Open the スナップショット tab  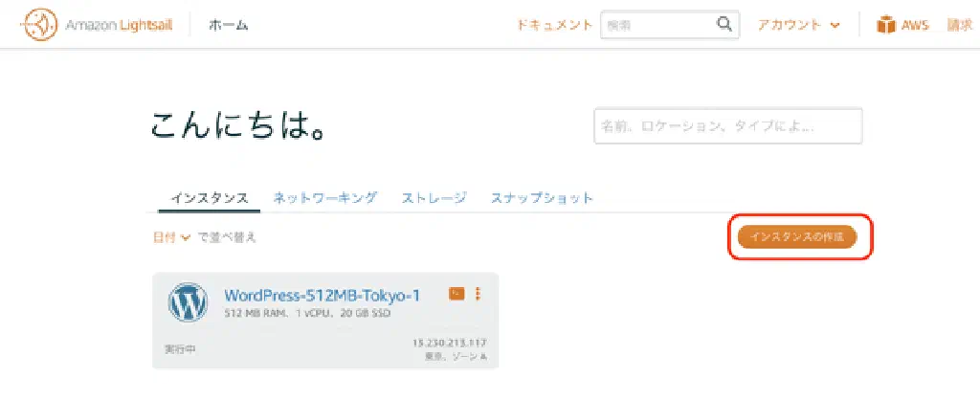542,198
